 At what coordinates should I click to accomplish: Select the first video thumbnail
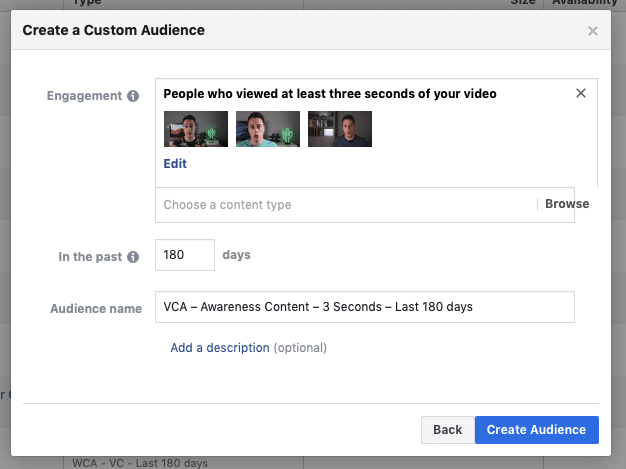pyautogui.click(x=196, y=129)
